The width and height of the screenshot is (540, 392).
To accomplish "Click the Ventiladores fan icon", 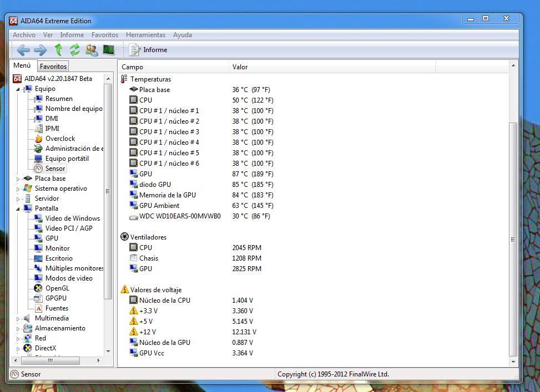I will (125, 237).
